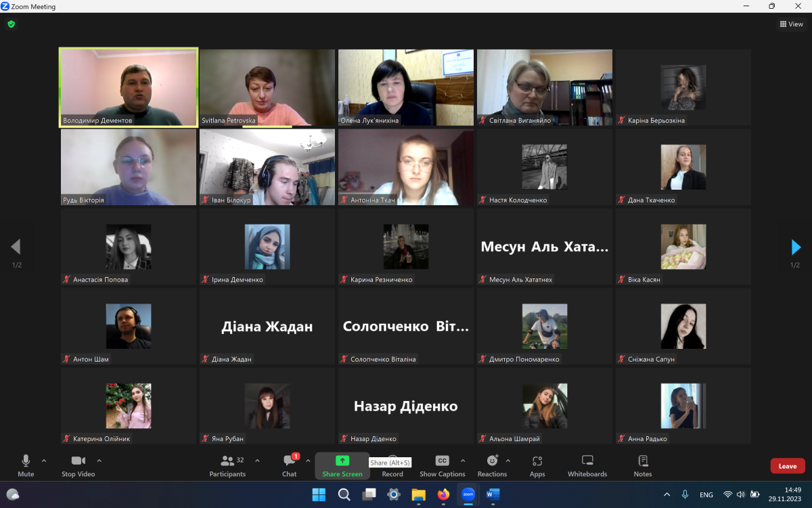Click the name label Назар Діденко

(x=374, y=439)
